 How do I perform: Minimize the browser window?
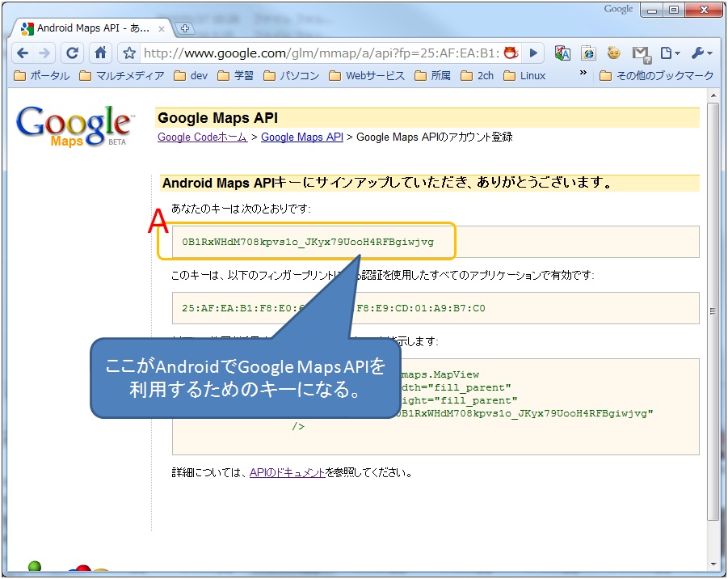tap(652, 11)
